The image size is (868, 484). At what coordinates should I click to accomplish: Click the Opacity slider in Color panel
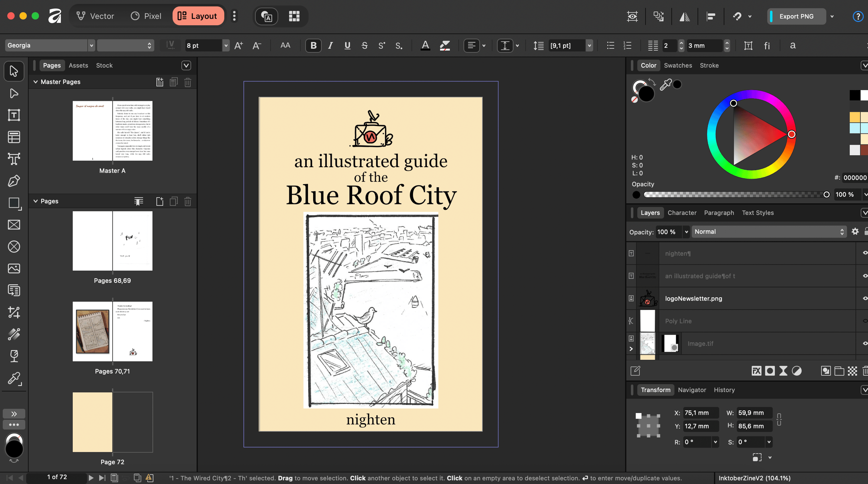coord(734,195)
